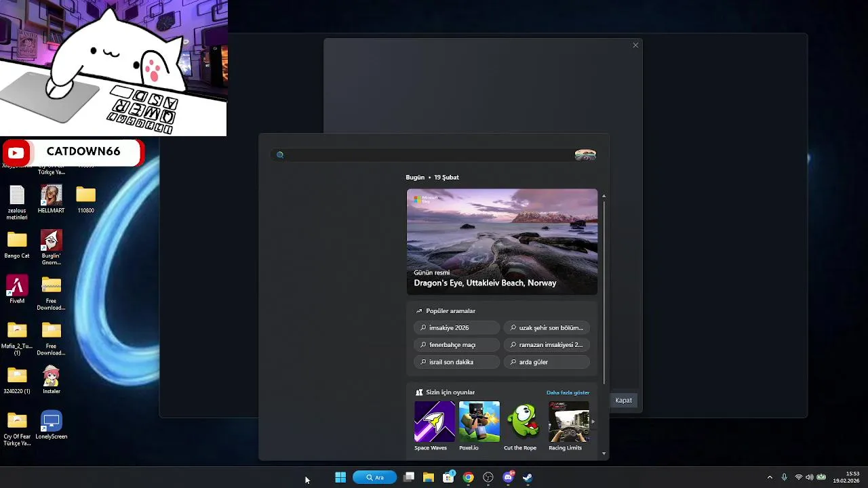Click the Popüler aramalar heading
The height and width of the screenshot is (488, 868).
click(x=450, y=311)
